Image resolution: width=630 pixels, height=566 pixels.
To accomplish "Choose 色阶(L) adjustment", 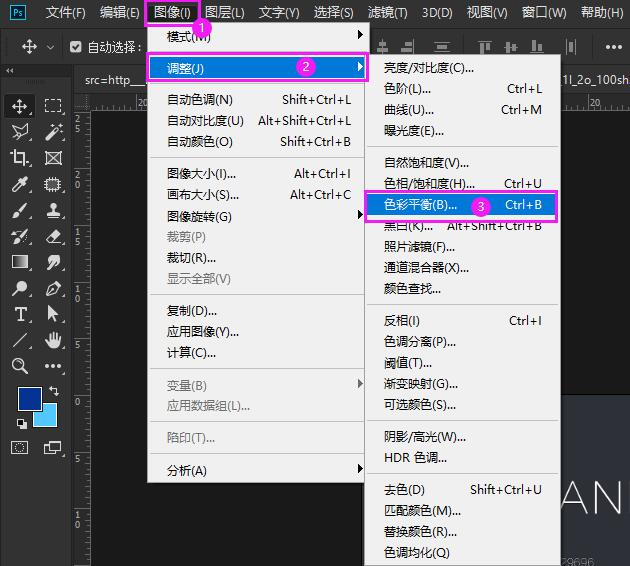I will pos(463,89).
